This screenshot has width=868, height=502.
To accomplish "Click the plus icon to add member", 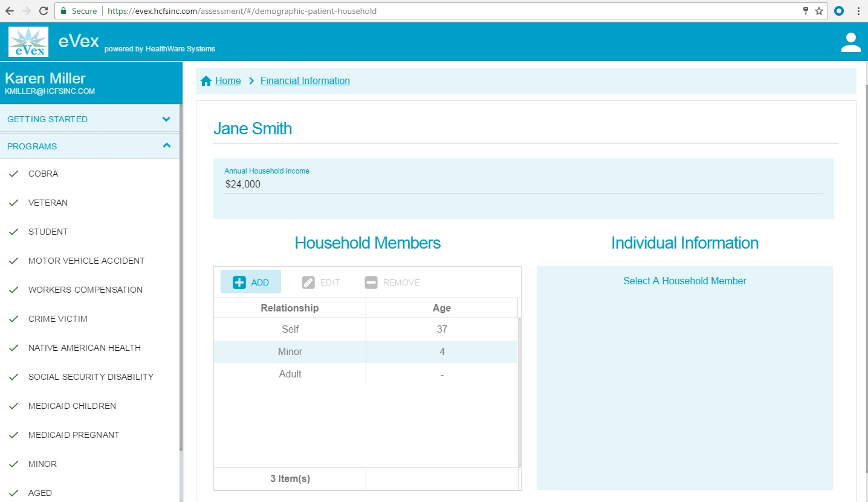I will point(239,282).
